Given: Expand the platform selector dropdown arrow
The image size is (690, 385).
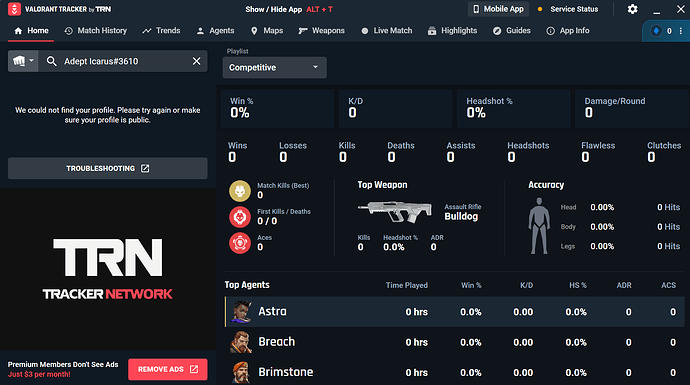Looking at the screenshot, I should pyautogui.click(x=31, y=60).
